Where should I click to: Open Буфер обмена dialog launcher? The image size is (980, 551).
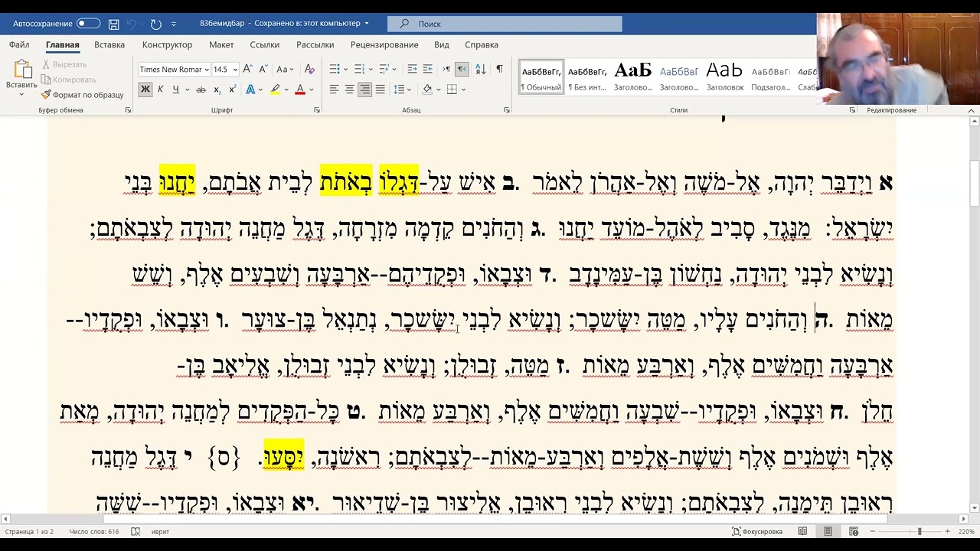point(128,110)
